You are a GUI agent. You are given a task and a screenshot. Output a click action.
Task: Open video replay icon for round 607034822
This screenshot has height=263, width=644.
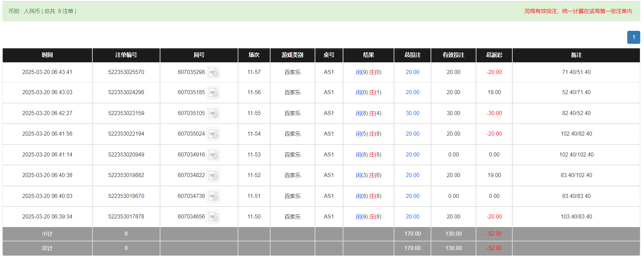point(213,175)
